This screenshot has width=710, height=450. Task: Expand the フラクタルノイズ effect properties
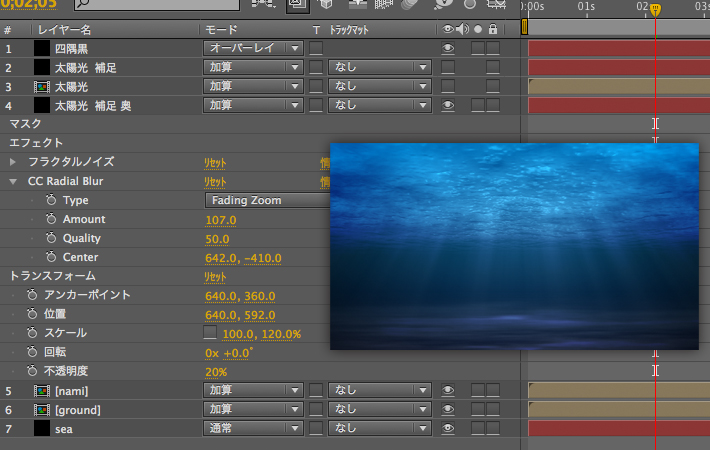click(x=14, y=162)
